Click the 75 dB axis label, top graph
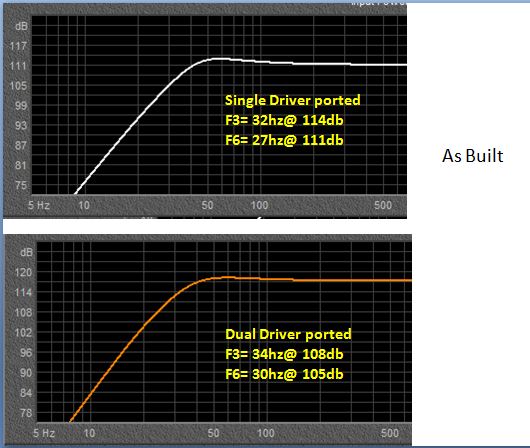The image size is (530, 448). [20, 185]
